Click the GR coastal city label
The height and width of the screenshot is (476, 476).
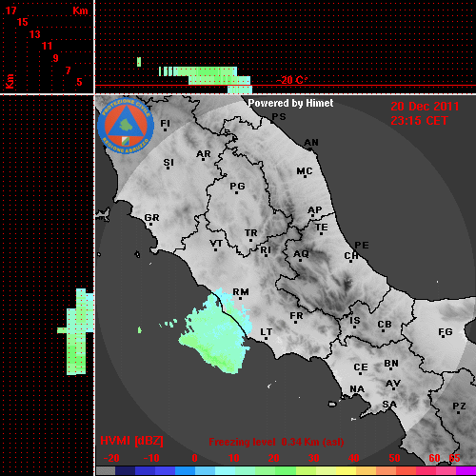click(x=151, y=218)
